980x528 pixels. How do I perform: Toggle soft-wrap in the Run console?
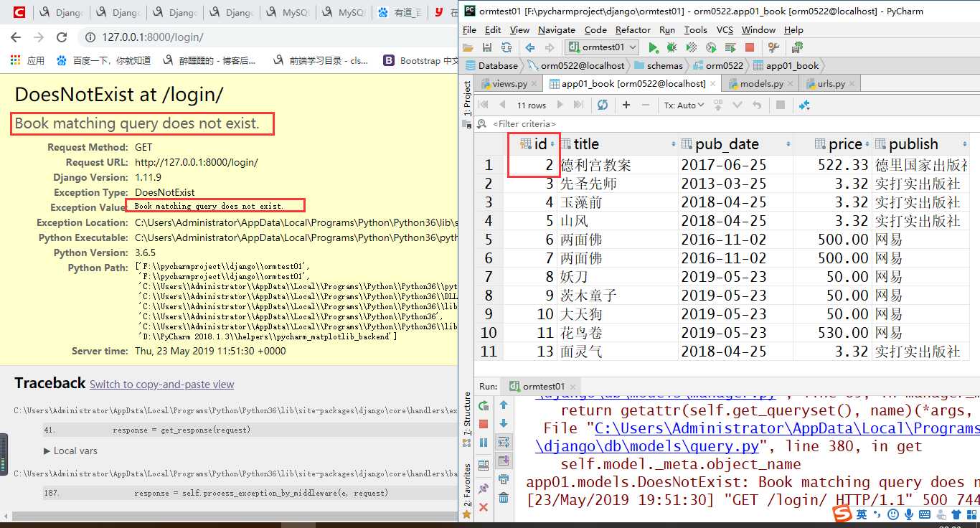[x=504, y=442]
